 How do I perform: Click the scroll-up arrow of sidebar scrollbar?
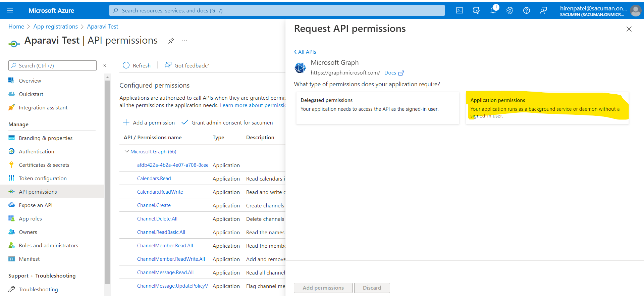point(107,77)
